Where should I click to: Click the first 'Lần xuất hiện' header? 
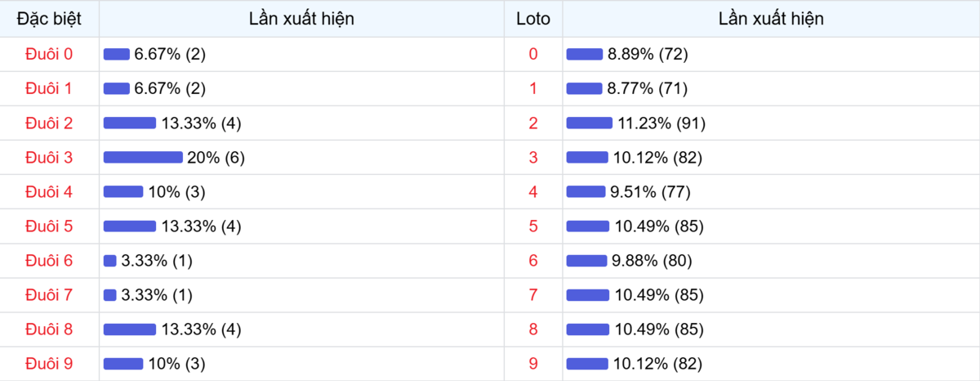click(301, 19)
